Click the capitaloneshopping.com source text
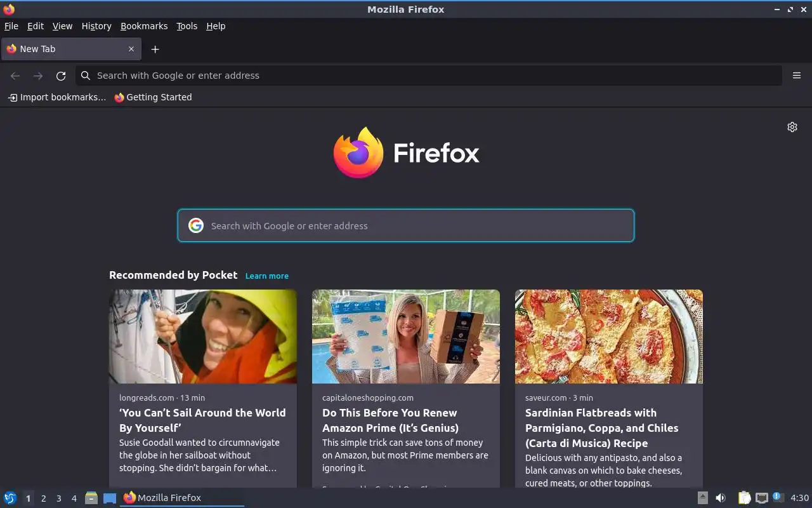Screen dimensions: 812x508 click(x=368, y=398)
